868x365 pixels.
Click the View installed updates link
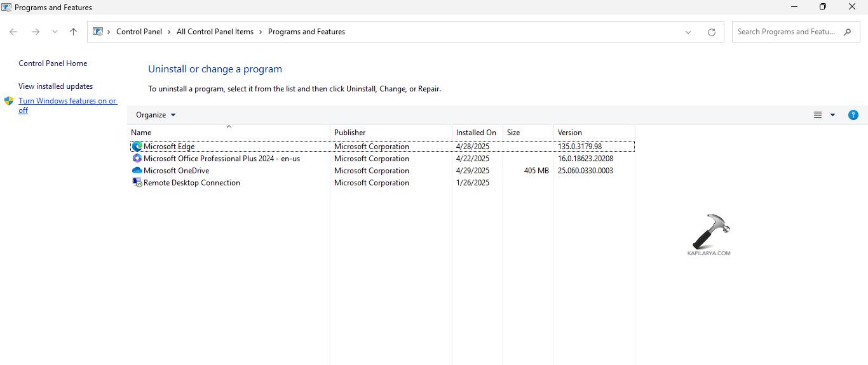point(55,86)
